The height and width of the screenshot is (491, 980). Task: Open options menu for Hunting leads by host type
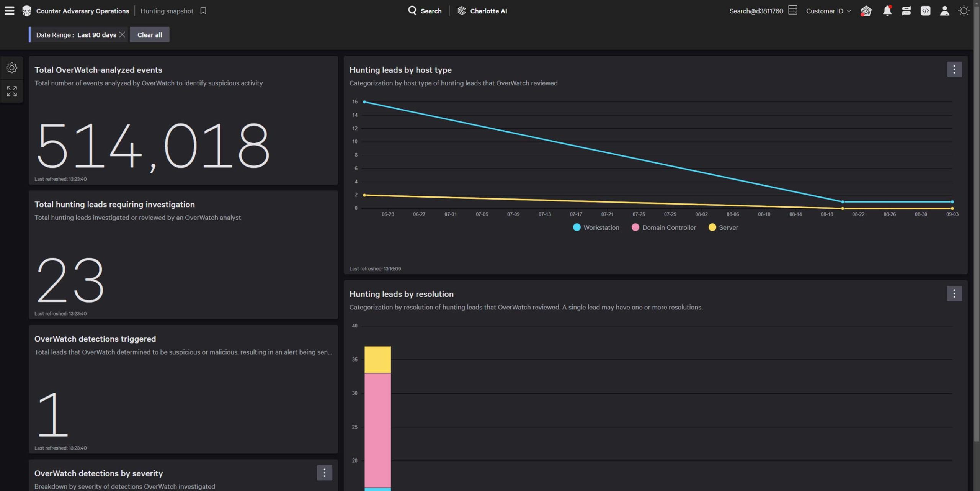coord(954,69)
